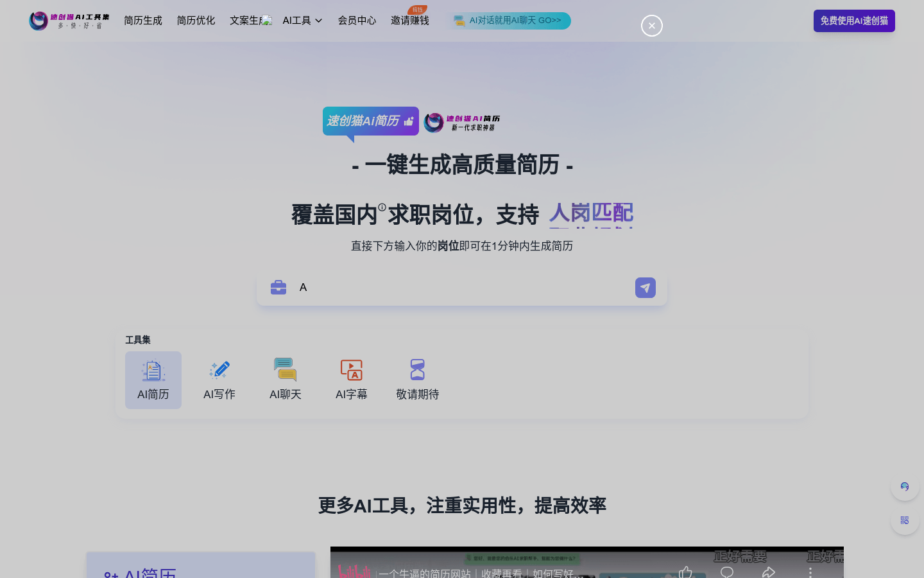Open the 文案生成 nav item

249,21
